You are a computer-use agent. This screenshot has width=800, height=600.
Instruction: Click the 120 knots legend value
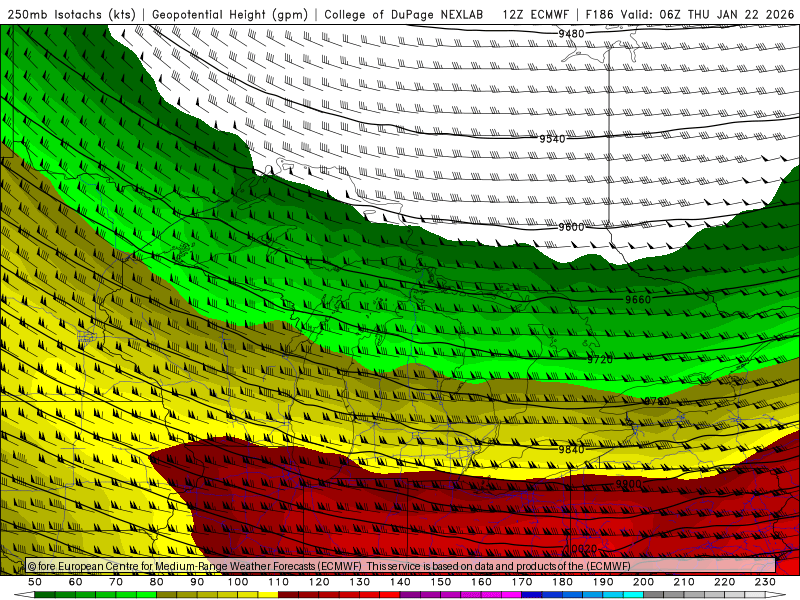click(319, 582)
